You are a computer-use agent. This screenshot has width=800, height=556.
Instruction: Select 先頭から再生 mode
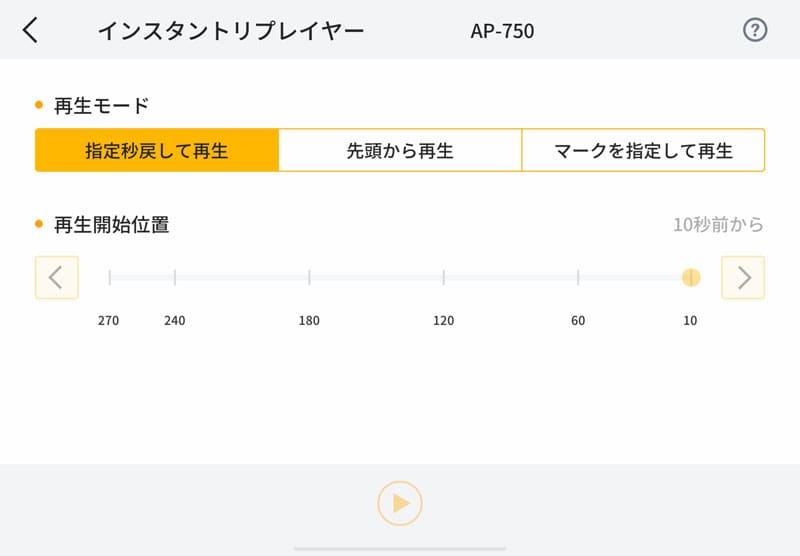[400, 150]
